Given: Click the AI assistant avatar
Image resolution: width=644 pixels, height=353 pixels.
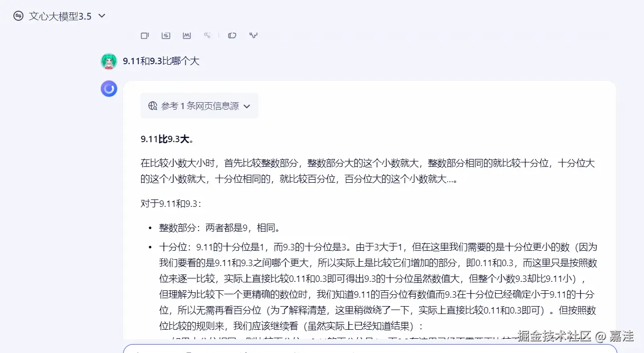Looking at the screenshot, I should [x=109, y=88].
